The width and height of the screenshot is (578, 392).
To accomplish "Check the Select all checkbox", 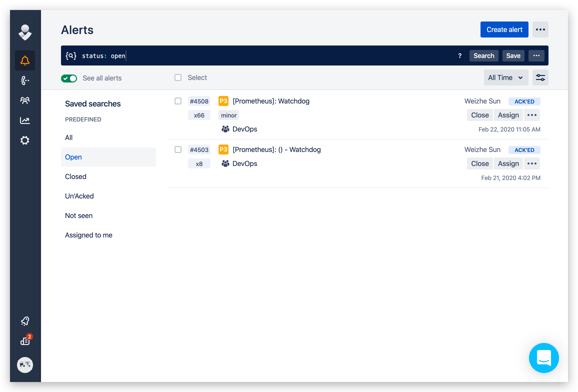I will [x=178, y=77].
